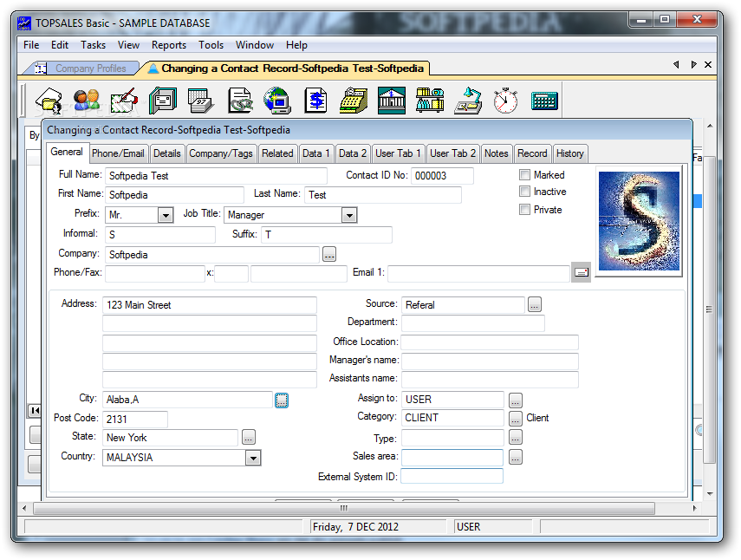Toggle the Marked checkbox
Image resolution: width=741 pixels, height=560 pixels.
click(524, 175)
